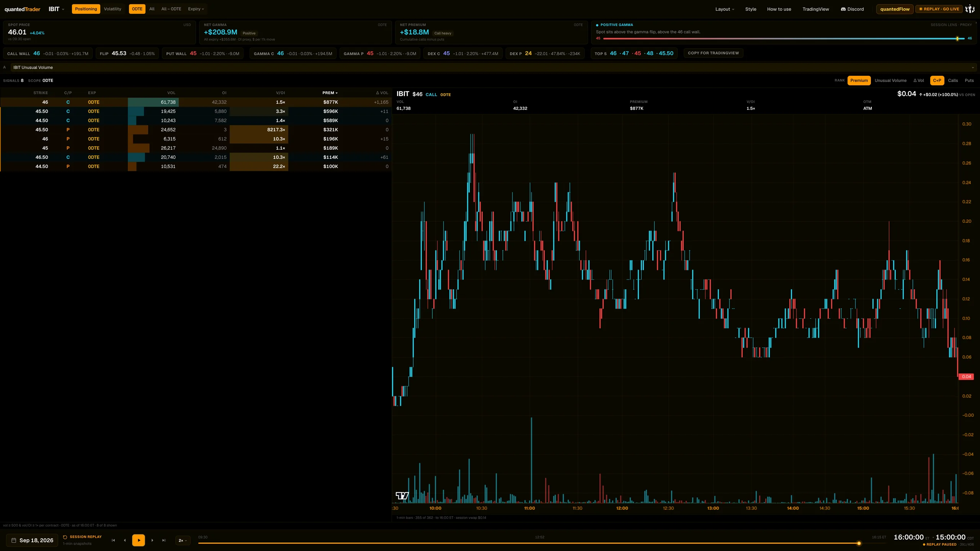Rank signals by Δ Vol

(x=919, y=81)
